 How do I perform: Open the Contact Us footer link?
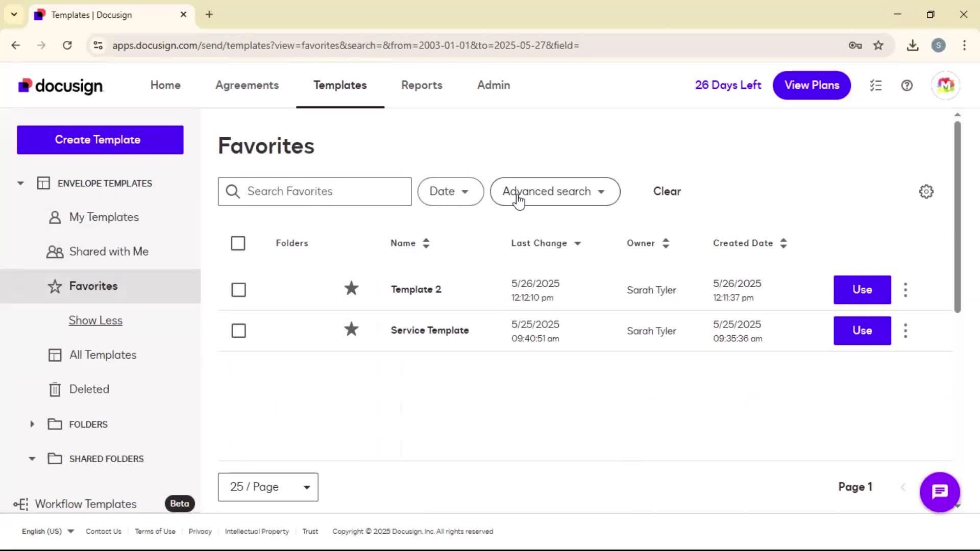(104, 531)
